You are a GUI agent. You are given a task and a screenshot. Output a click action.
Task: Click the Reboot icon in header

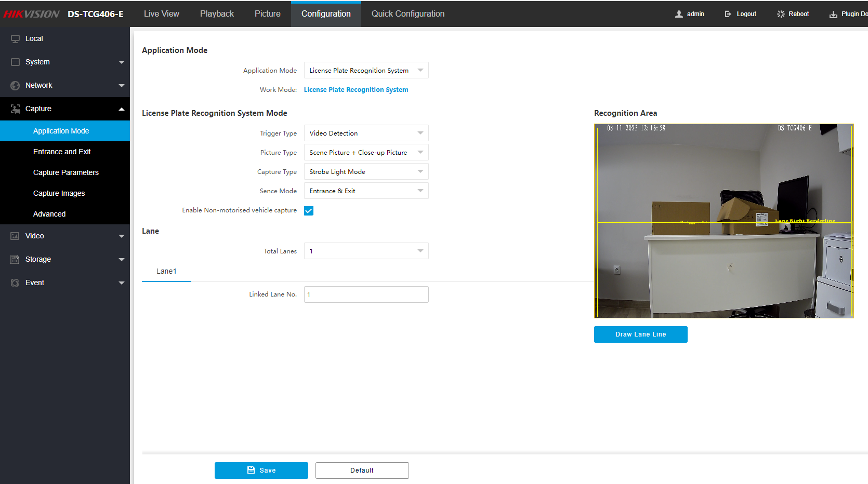781,14
